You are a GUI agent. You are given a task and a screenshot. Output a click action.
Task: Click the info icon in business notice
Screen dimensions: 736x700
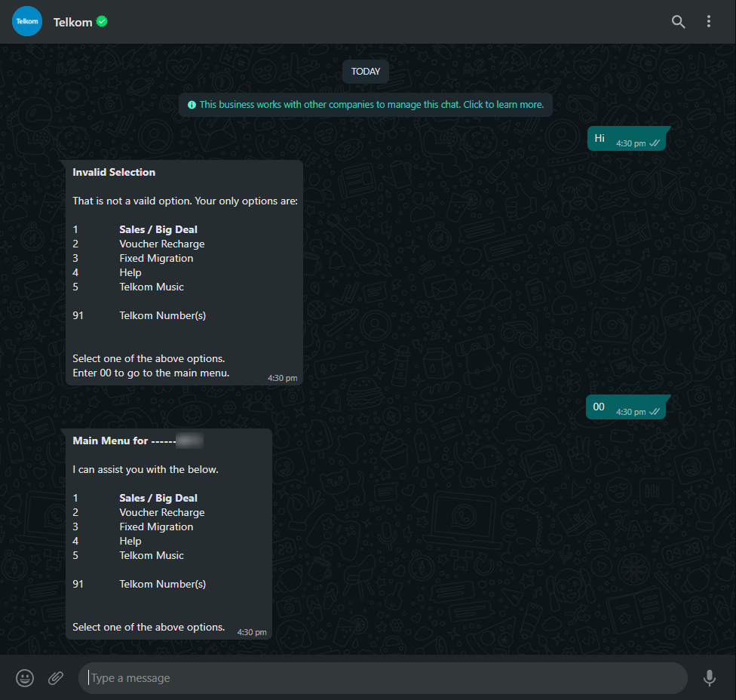point(192,105)
